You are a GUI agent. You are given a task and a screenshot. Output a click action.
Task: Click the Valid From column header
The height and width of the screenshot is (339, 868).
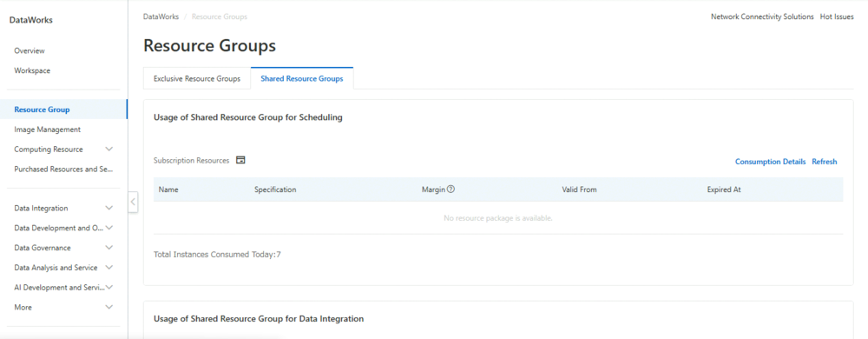click(x=579, y=189)
